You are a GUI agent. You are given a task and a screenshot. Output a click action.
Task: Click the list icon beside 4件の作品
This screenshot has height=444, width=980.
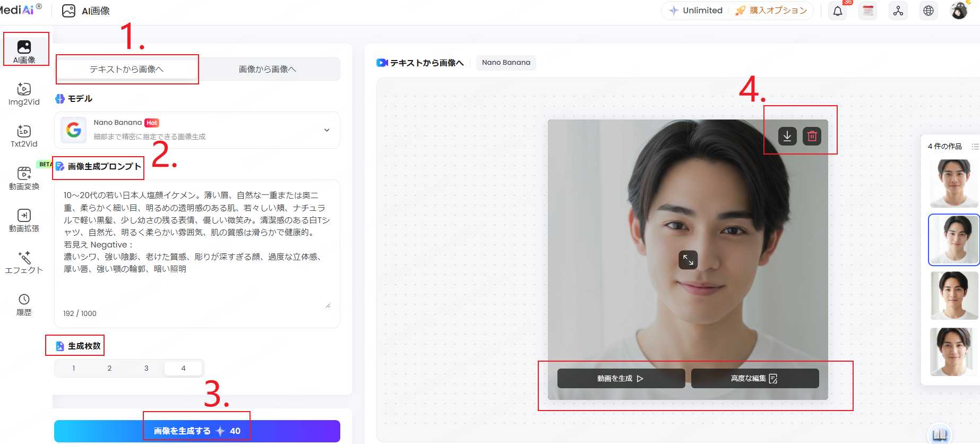975,146
